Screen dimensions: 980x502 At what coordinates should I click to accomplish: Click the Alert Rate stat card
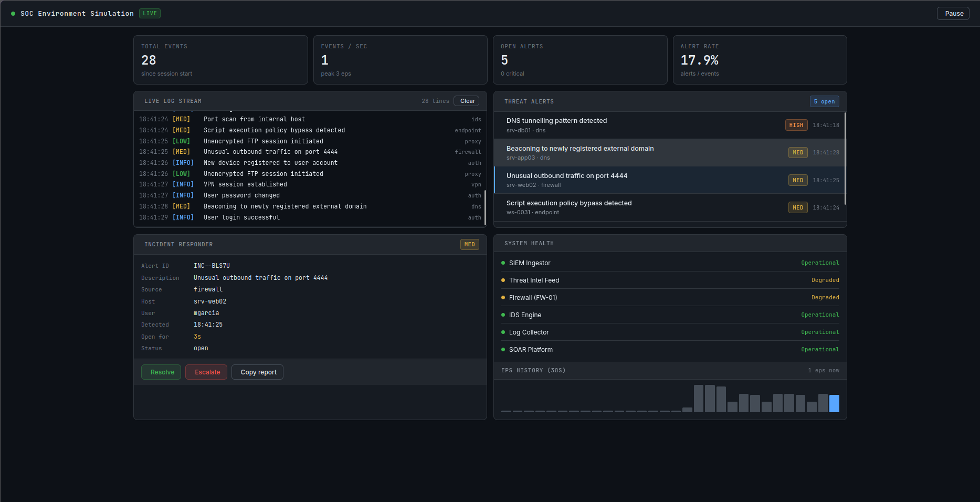[760, 60]
